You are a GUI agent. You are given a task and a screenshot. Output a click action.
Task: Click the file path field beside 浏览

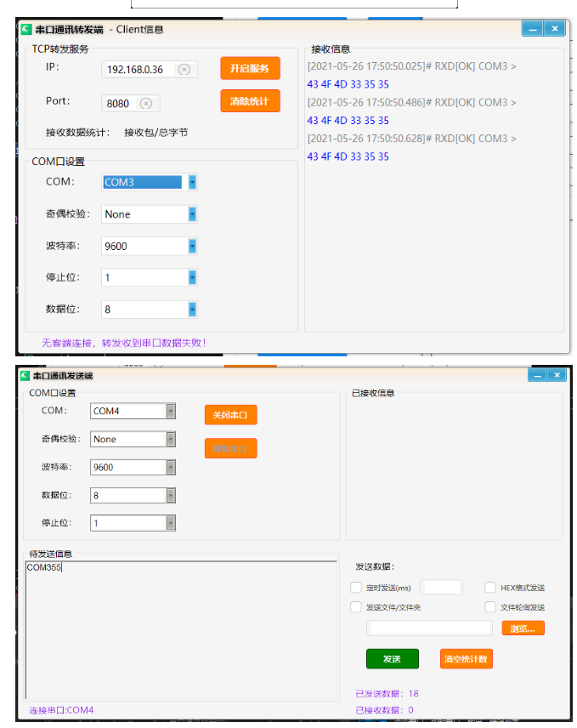(x=429, y=628)
